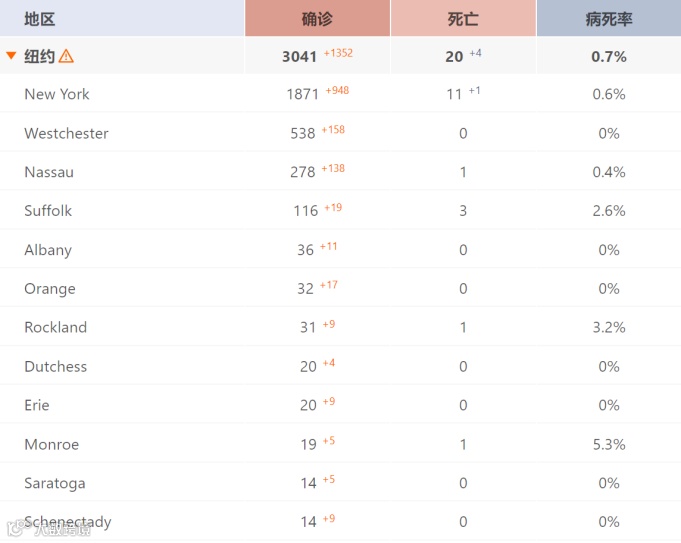
Task: Select the 地区 column header
Action: point(40,19)
